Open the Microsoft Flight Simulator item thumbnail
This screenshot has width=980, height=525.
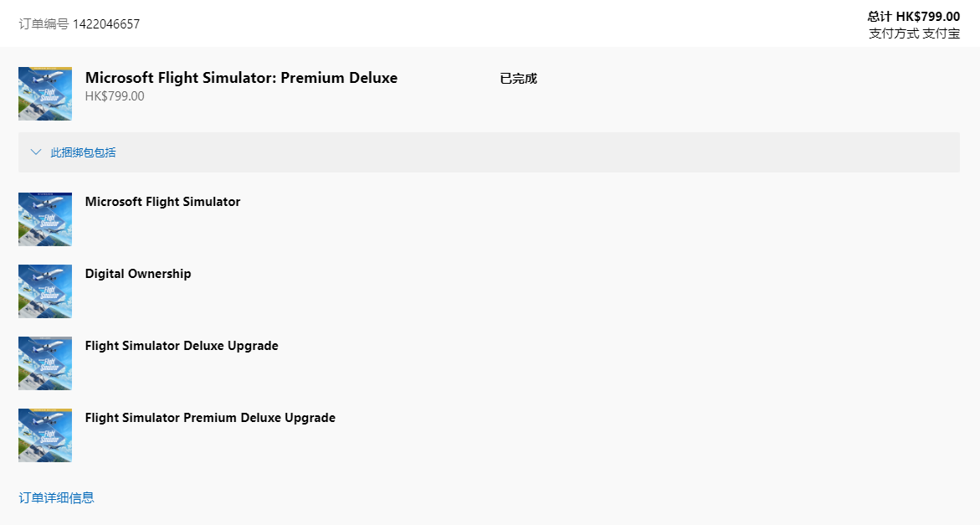click(45, 219)
